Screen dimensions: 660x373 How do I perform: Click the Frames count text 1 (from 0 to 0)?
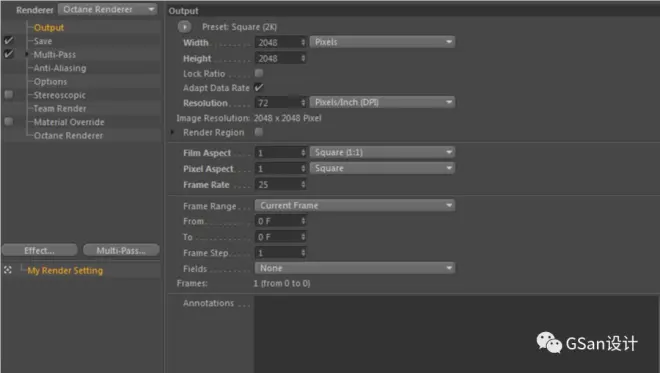(x=282, y=283)
